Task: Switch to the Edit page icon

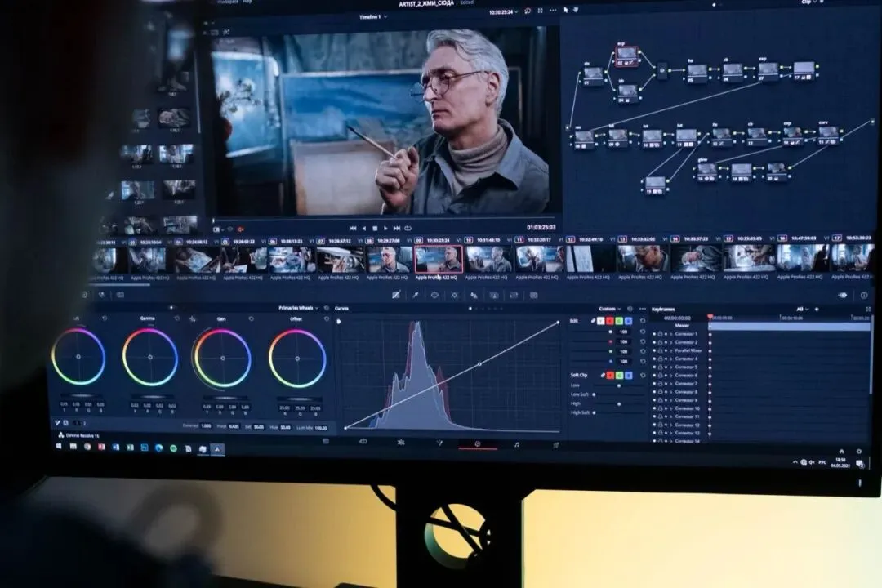Action: [401, 443]
